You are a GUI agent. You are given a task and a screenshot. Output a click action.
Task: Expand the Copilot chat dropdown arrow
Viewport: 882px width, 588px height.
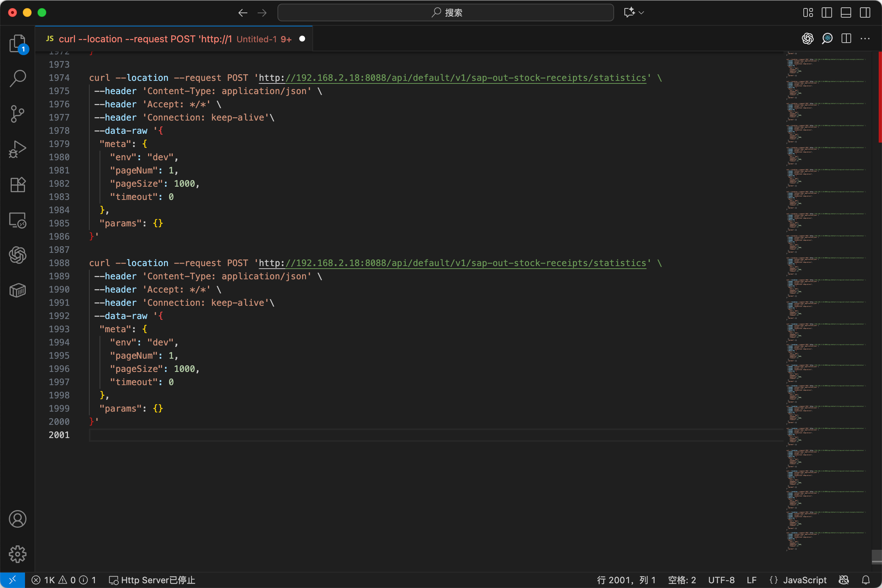pyautogui.click(x=642, y=13)
